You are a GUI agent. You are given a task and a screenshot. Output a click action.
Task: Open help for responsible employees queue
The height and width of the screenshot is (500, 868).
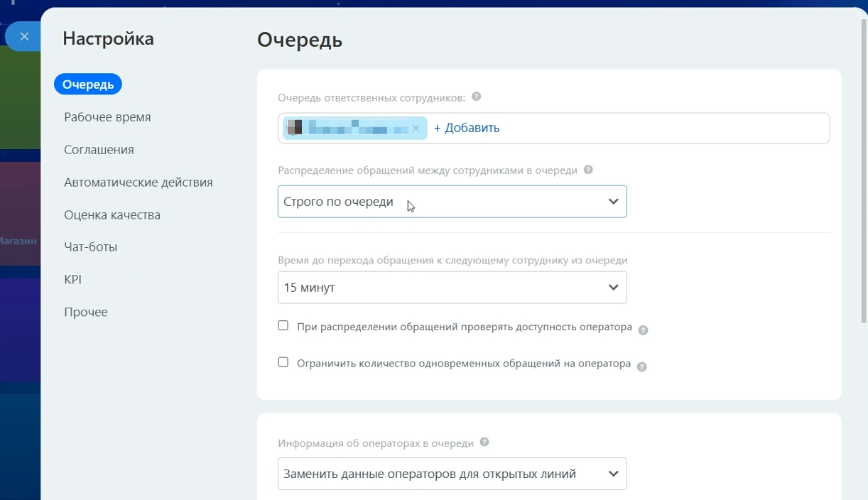coord(477,97)
